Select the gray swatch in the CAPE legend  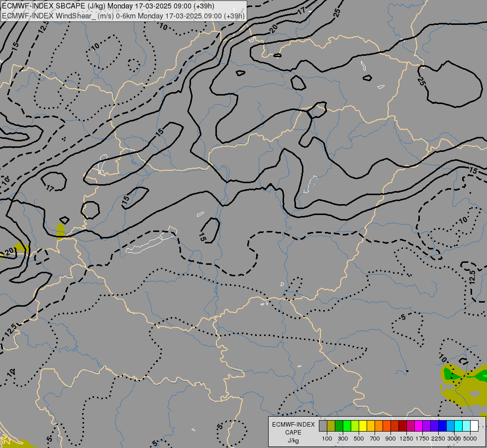pos(323,426)
